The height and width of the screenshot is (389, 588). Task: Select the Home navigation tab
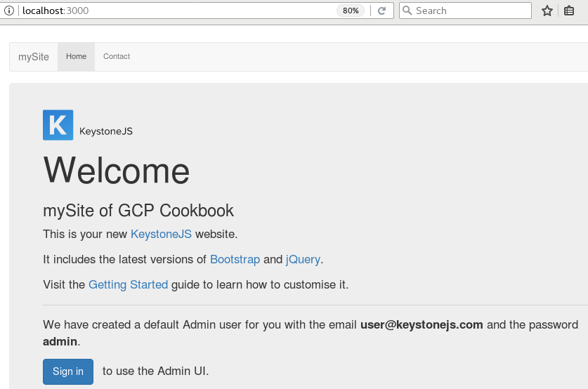[76, 57]
